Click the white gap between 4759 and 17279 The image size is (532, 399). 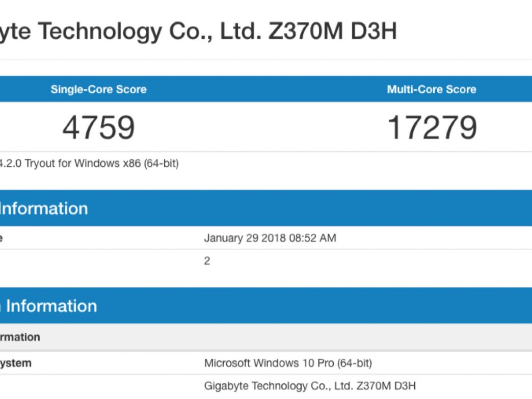tap(265, 127)
